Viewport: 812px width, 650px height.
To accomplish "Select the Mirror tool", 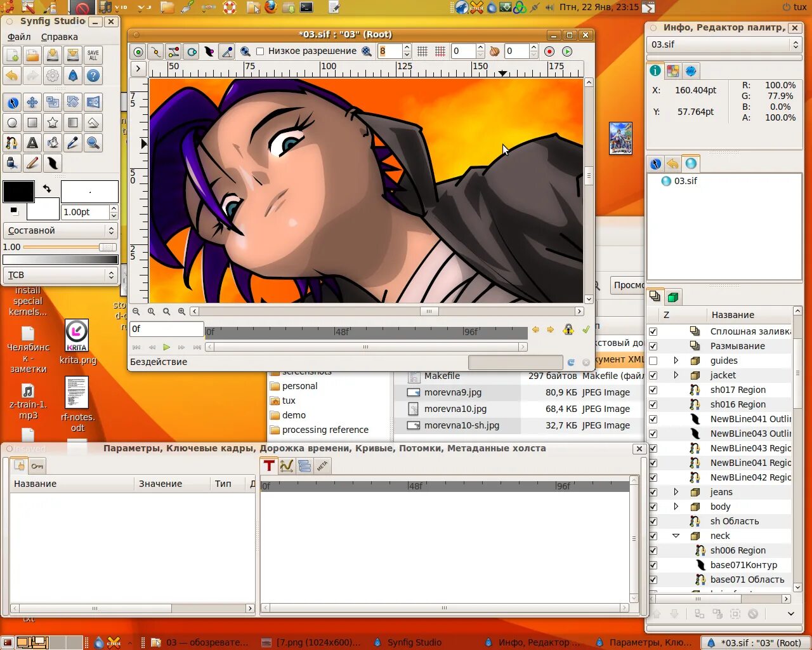I will tap(93, 102).
